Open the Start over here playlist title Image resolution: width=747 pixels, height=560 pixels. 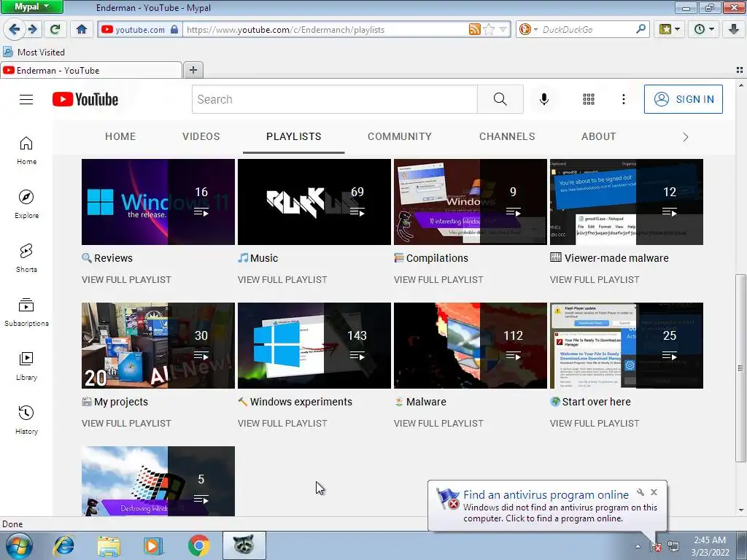click(x=597, y=402)
